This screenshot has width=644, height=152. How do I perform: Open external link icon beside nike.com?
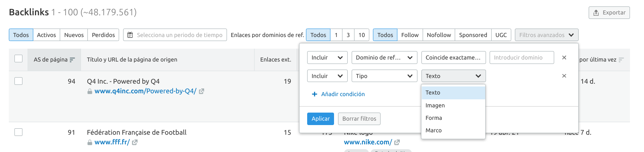(397, 142)
